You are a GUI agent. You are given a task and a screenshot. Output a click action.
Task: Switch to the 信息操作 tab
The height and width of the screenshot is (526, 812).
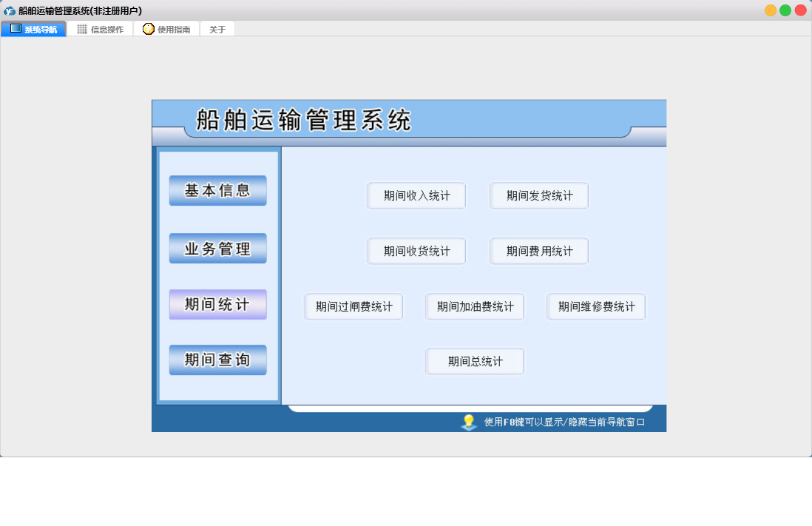[101, 29]
